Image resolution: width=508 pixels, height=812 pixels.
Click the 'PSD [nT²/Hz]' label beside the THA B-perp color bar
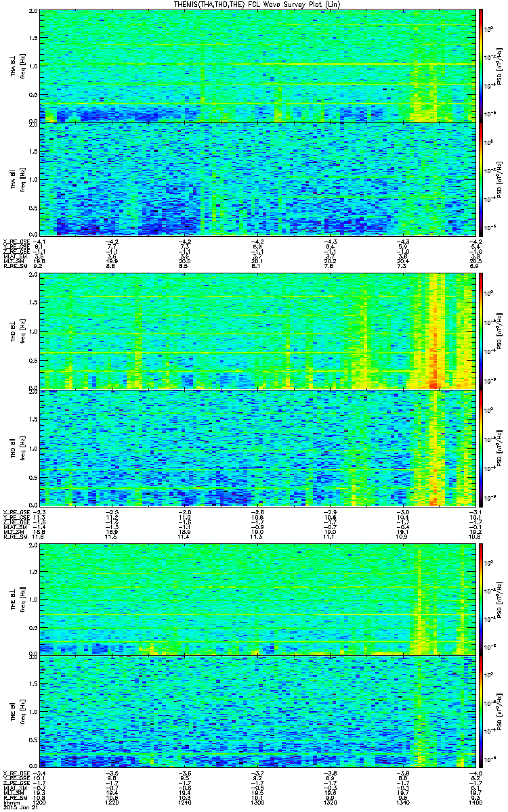501,66
